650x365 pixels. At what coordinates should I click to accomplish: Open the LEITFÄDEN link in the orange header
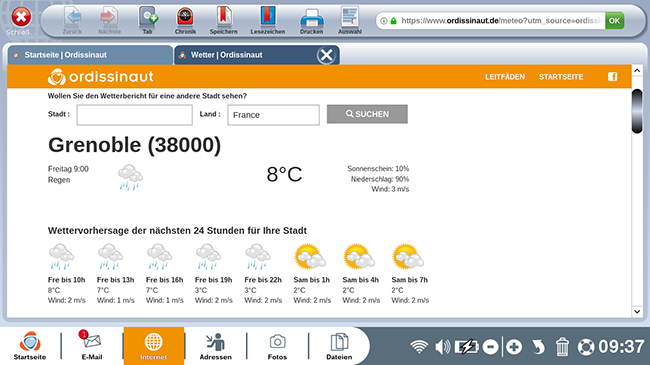[x=505, y=77]
